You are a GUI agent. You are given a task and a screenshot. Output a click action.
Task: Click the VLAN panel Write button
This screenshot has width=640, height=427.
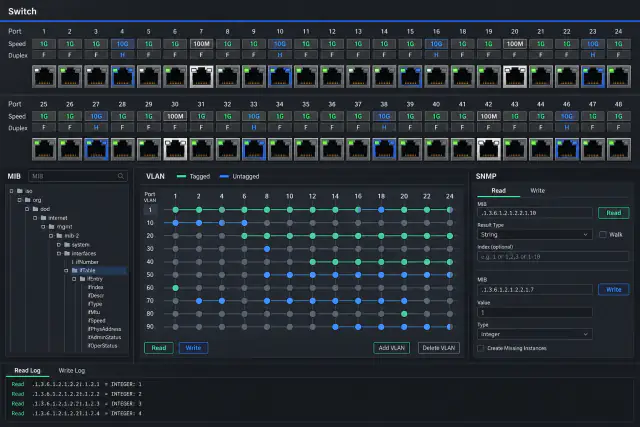[193, 348]
